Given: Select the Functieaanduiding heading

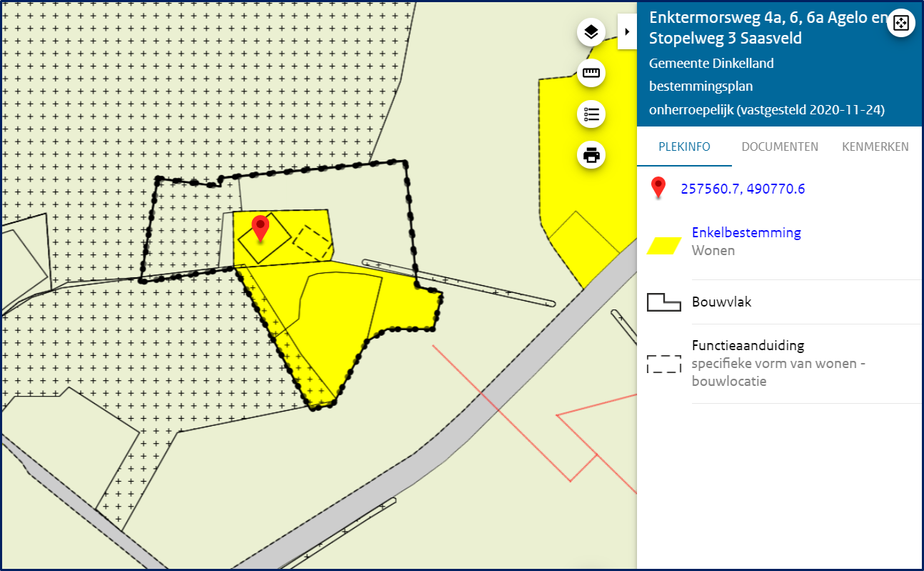Looking at the screenshot, I should pyautogui.click(x=748, y=345).
